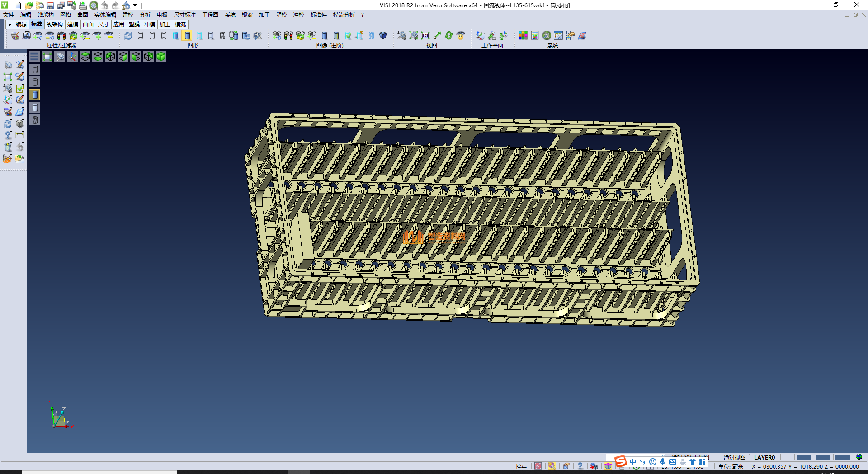Viewport: 868px width, 474px height.
Task: Expand the toolbar tab list dropdown arrow
Action: click(9, 24)
